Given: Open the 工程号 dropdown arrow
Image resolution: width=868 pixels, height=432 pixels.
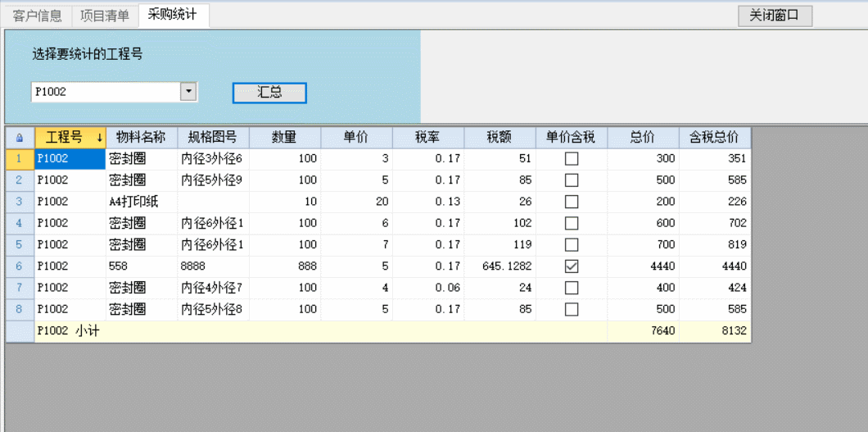Looking at the screenshot, I should [x=188, y=92].
